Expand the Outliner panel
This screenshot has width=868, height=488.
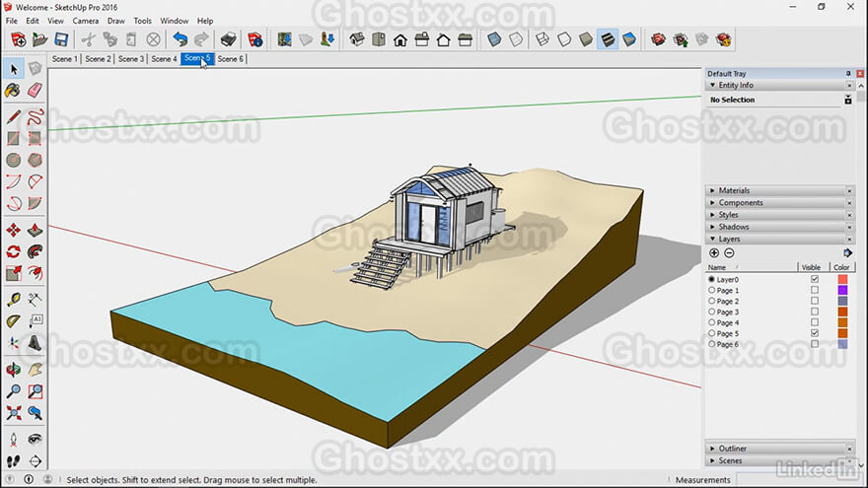pyautogui.click(x=712, y=449)
